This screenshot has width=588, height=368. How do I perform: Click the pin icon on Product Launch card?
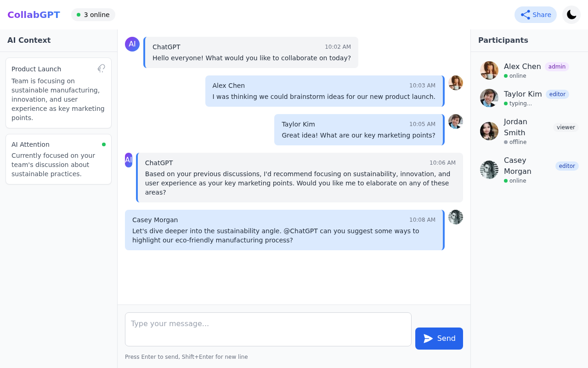[101, 68]
